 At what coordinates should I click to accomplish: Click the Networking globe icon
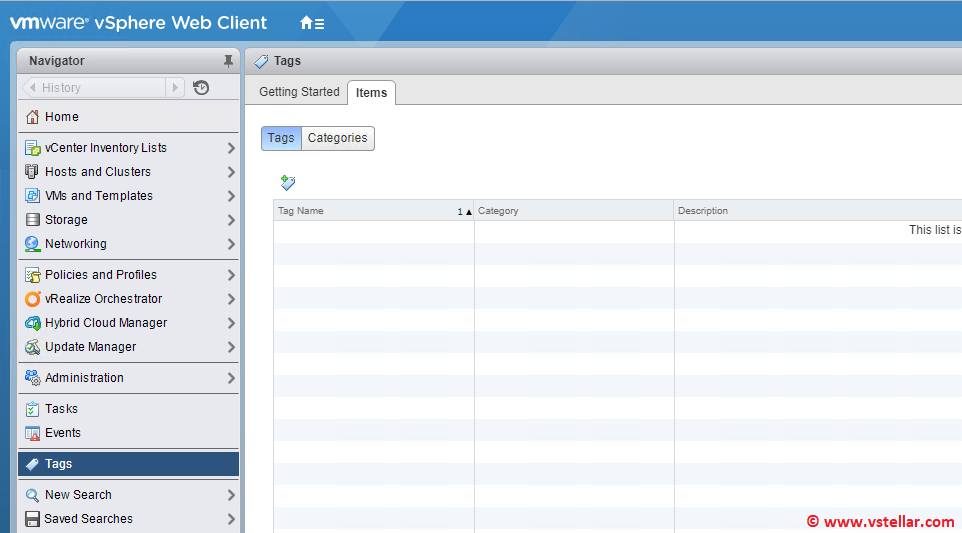[33, 244]
